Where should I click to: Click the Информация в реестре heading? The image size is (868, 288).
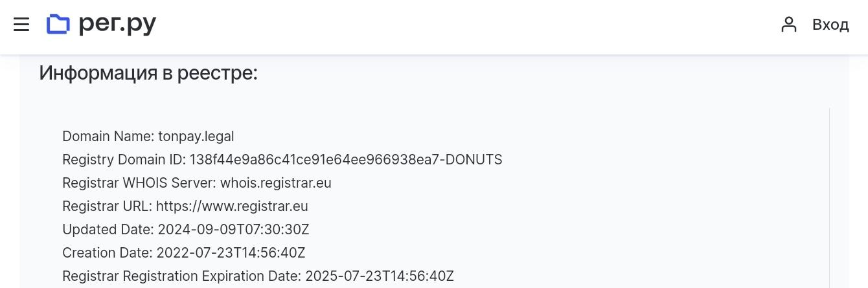[148, 73]
